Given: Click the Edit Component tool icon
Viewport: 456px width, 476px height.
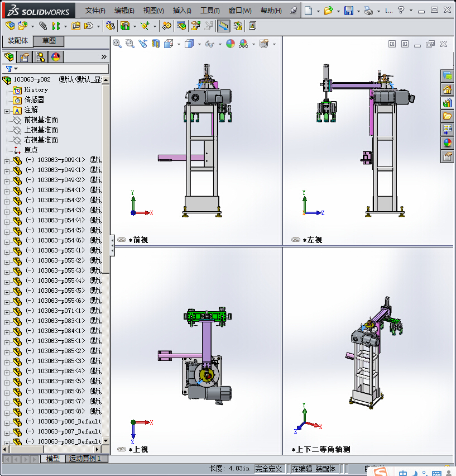Looking at the screenshot, I should click(10, 26).
